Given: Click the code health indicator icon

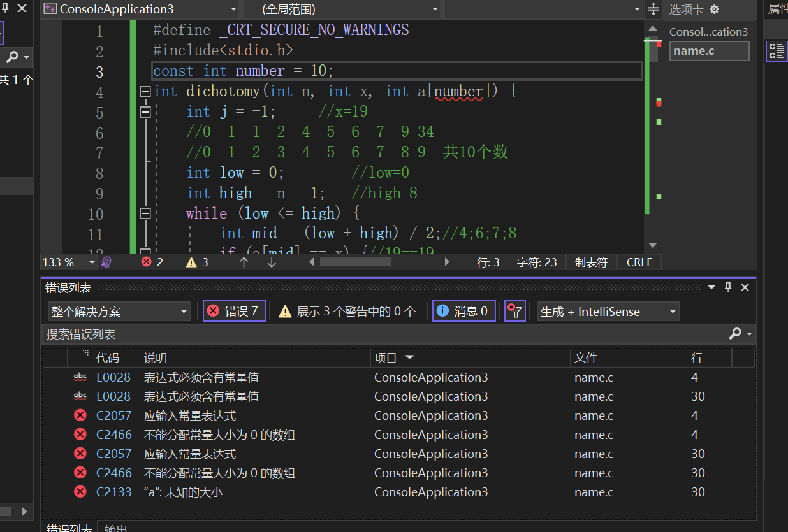Looking at the screenshot, I should click(x=106, y=262).
